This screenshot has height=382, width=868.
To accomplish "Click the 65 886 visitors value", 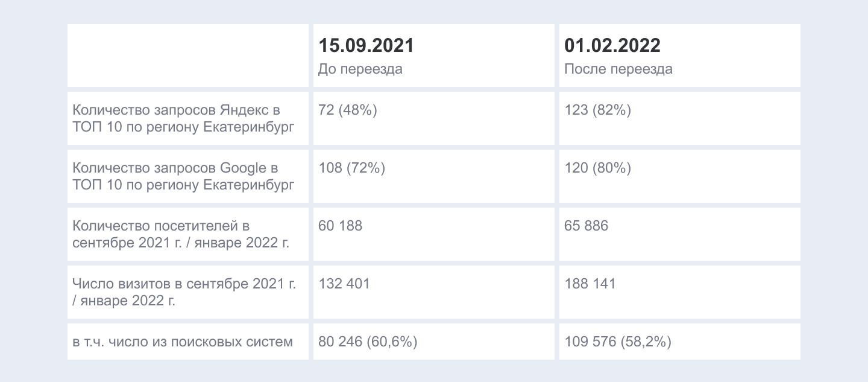I will (586, 226).
